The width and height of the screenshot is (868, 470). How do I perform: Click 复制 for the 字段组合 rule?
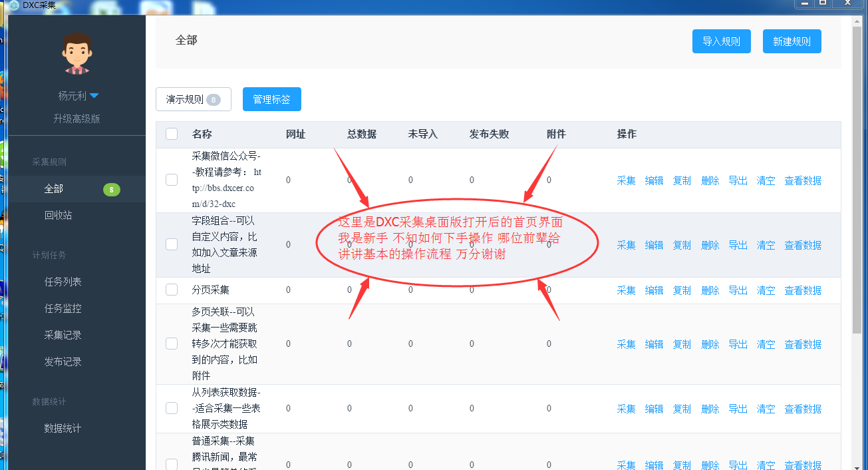tap(682, 245)
